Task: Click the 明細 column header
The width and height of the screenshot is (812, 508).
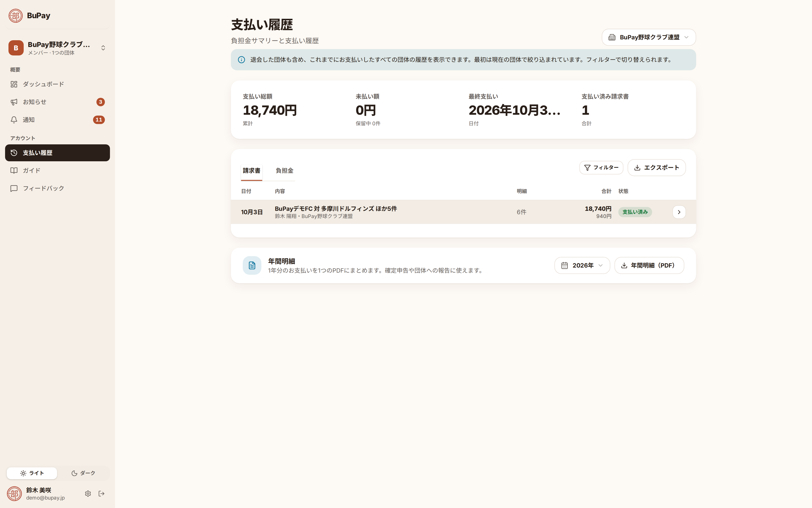Action: (x=522, y=191)
